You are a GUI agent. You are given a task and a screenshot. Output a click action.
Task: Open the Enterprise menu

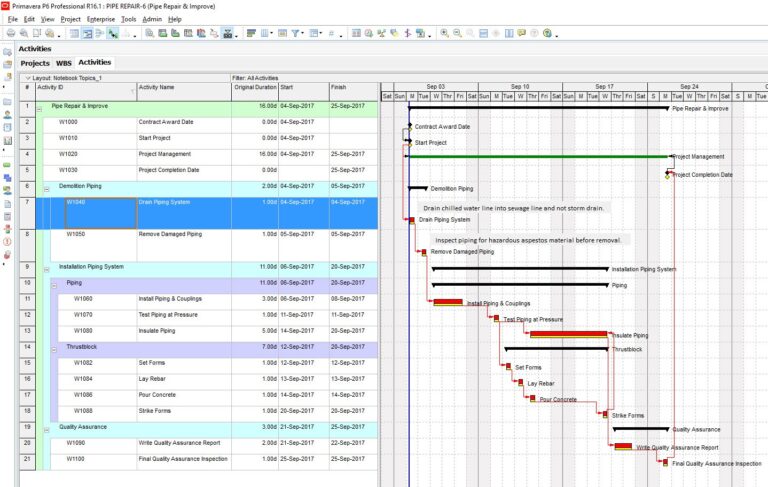101,19
